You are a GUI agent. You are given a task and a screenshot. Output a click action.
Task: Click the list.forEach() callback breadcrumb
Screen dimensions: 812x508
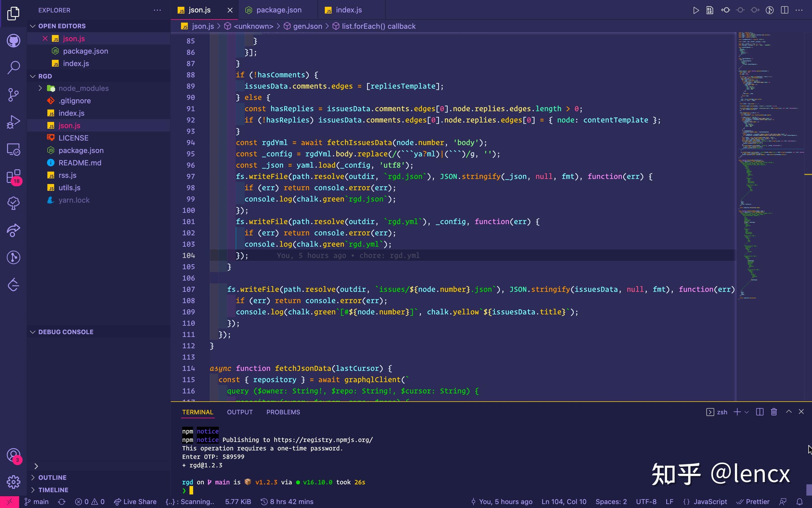[x=374, y=26]
